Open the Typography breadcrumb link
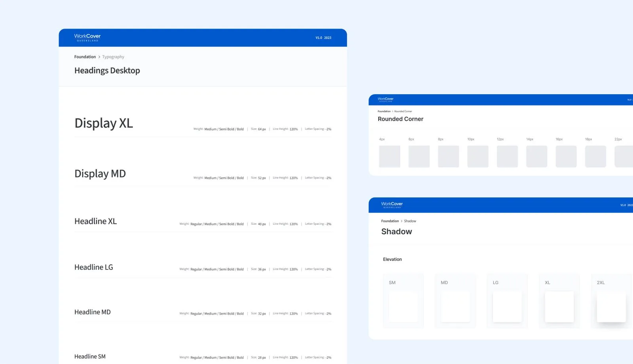 (113, 57)
